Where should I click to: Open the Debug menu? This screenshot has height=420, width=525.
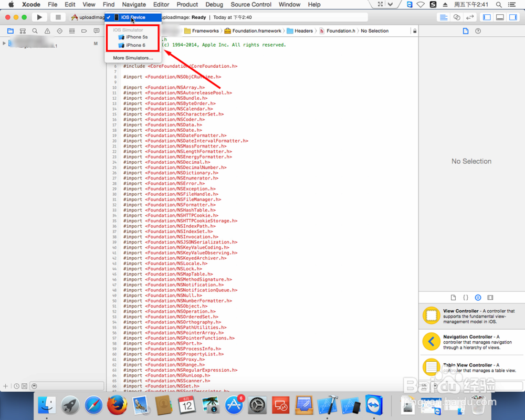pyautogui.click(x=214, y=4)
